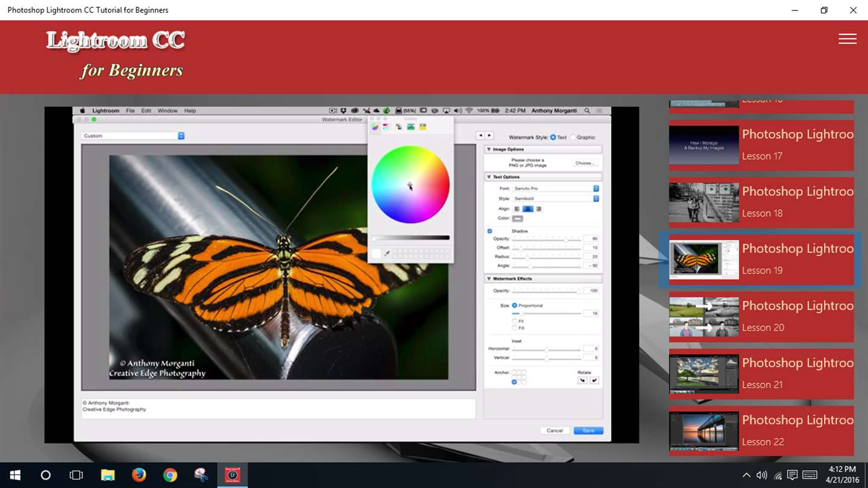Open Lesson 20 in the playlist
868x488 pixels.
coord(761,317)
